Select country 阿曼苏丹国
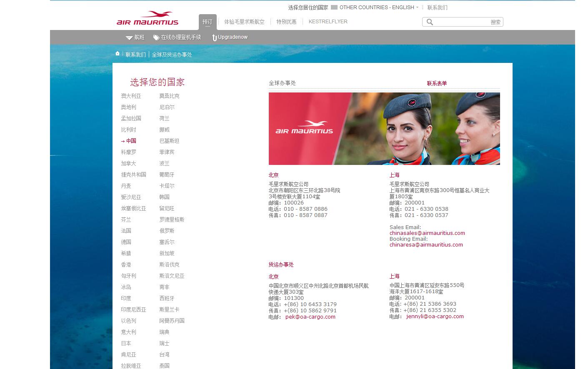588x369 pixels. [x=172, y=321]
